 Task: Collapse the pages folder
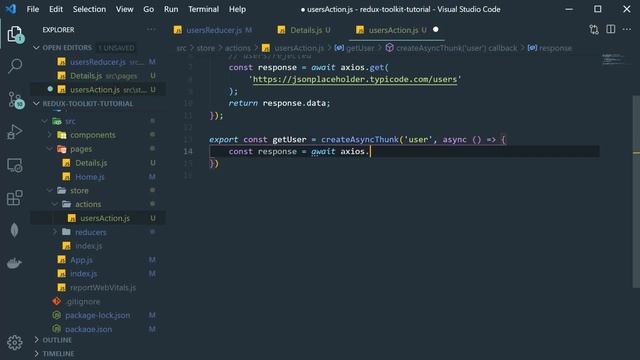pyautogui.click(x=50, y=149)
